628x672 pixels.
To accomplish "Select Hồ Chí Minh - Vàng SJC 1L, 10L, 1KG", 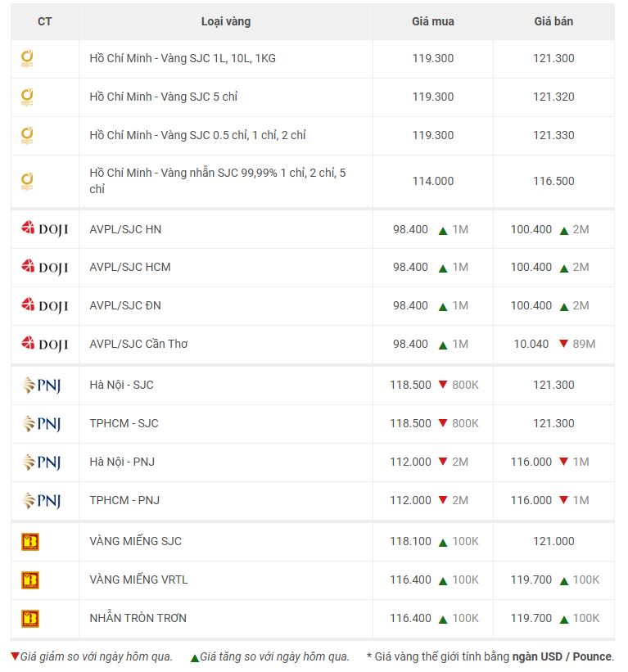I will pyautogui.click(x=183, y=58).
